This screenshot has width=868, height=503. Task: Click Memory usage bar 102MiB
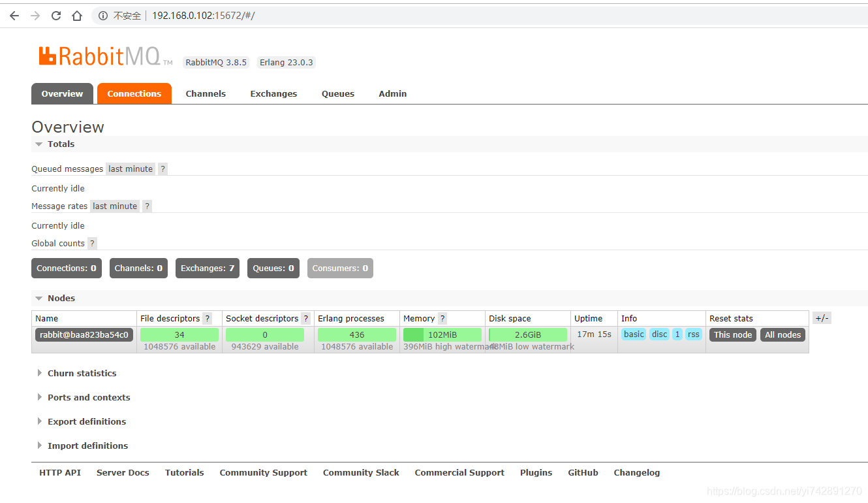tap(442, 334)
